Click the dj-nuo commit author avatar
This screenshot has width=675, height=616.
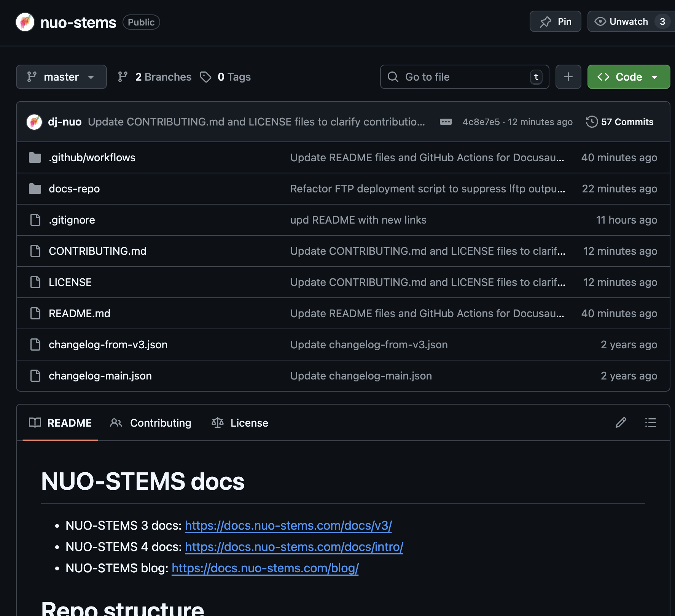point(34,122)
